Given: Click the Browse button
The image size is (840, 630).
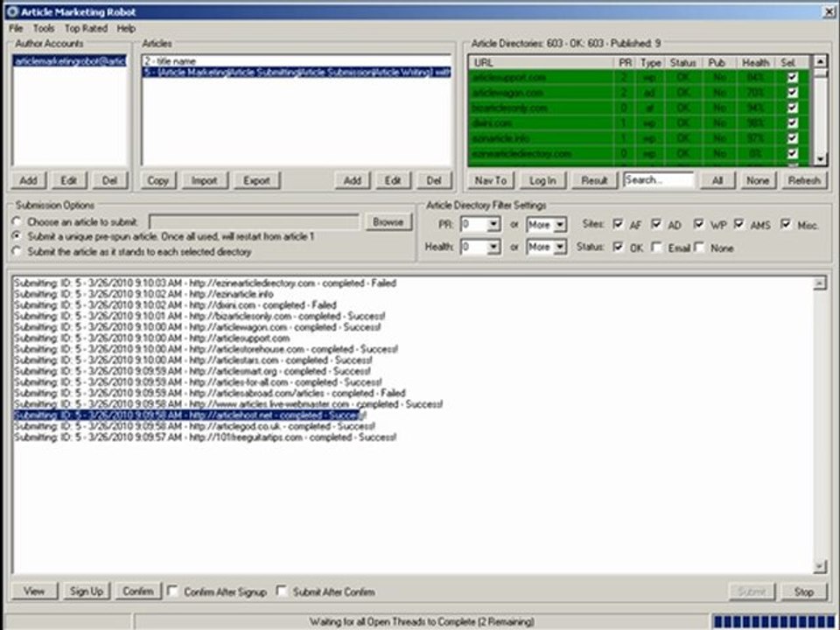Looking at the screenshot, I should point(388,221).
